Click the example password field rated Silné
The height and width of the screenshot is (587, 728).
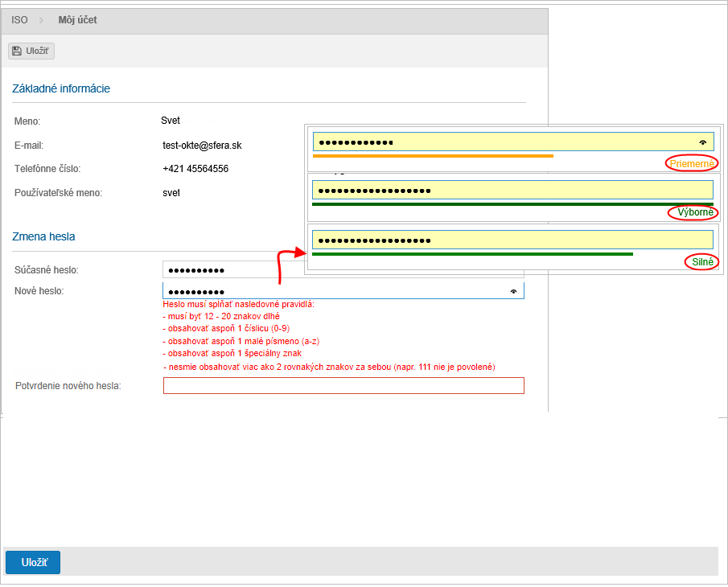point(512,240)
